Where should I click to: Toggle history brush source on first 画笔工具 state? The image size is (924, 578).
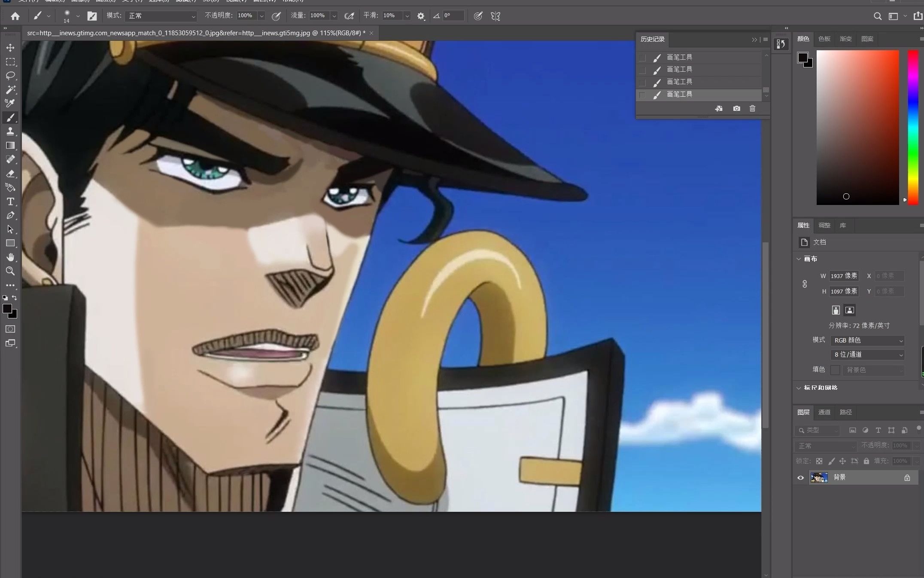pyautogui.click(x=642, y=57)
